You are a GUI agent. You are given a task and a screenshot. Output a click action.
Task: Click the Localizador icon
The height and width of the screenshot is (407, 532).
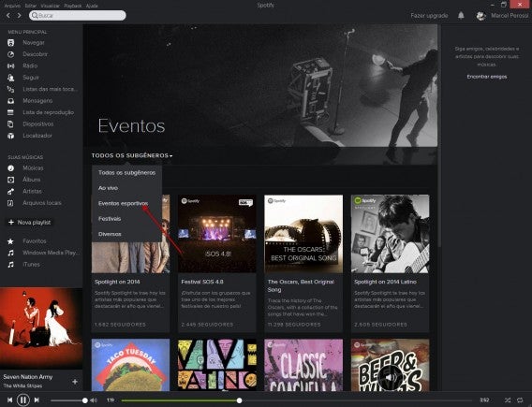pyautogui.click(x=11, y=136)
